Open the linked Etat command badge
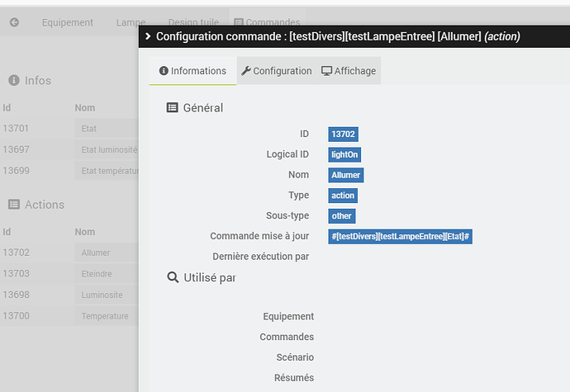 point(400,237)
